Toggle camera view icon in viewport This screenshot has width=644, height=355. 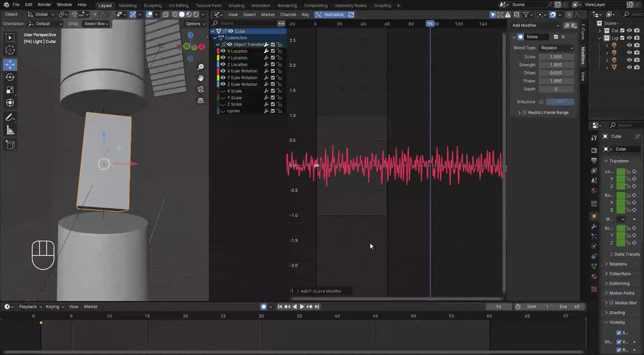pos(201,89)
